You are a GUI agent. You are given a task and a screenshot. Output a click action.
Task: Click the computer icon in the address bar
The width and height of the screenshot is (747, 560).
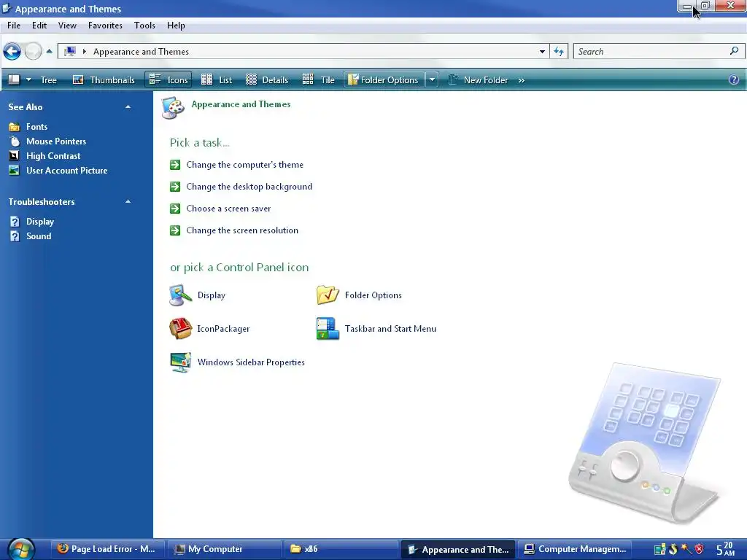(70, 52)
